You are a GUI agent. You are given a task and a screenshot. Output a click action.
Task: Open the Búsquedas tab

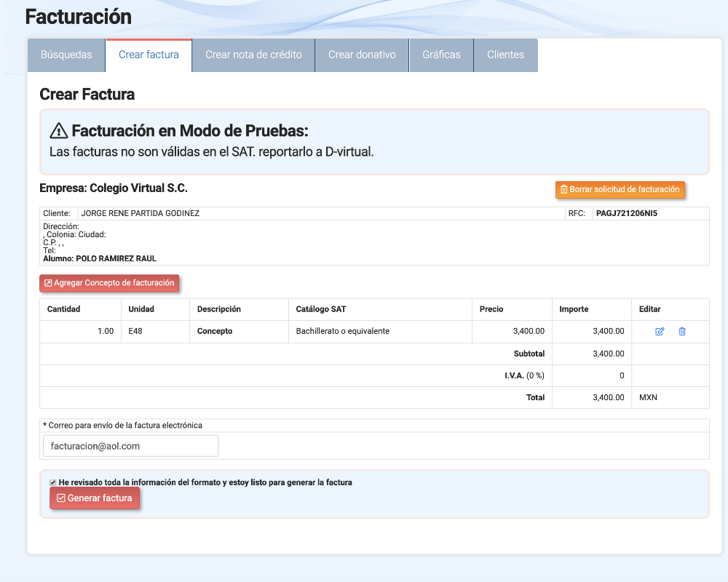[66, 55]
